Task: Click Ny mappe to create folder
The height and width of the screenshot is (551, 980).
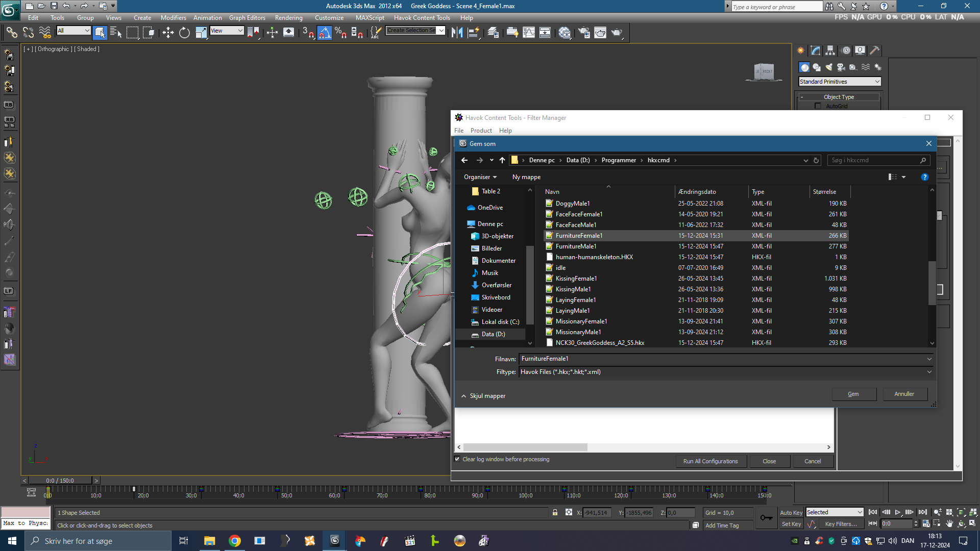Action: click(526, 177)
